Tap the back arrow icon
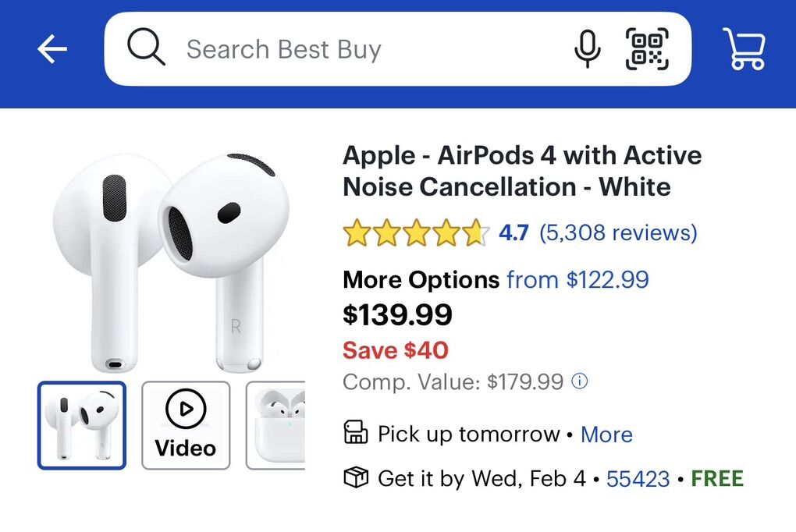This screenshot has width=796, height=532. pyautogui.click(x=52, y=50)
